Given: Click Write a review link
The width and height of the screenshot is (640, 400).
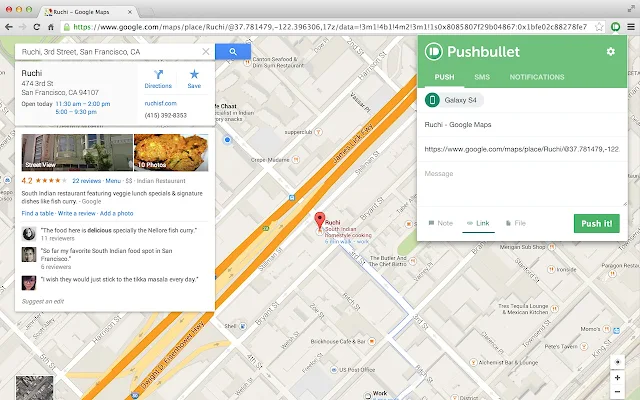Looking at the screenshot, I should (x=77, y=213).
